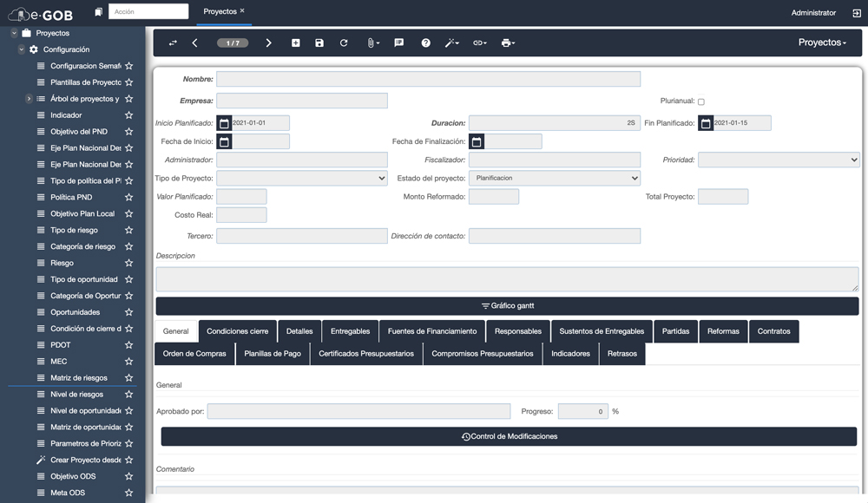868x503 pixels.
Task: Collapse the Configuración tree node
Action: [x=22, y=49]
